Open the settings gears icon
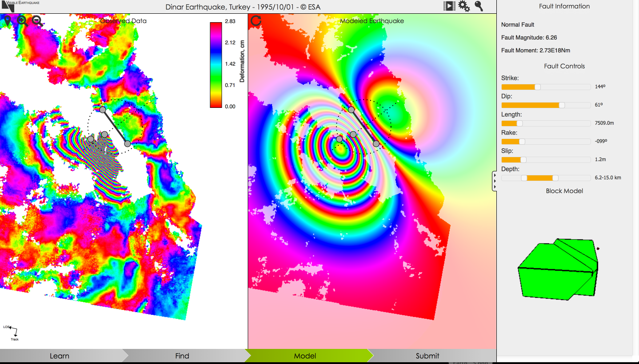The image size is (639, 364). point(464,6)
